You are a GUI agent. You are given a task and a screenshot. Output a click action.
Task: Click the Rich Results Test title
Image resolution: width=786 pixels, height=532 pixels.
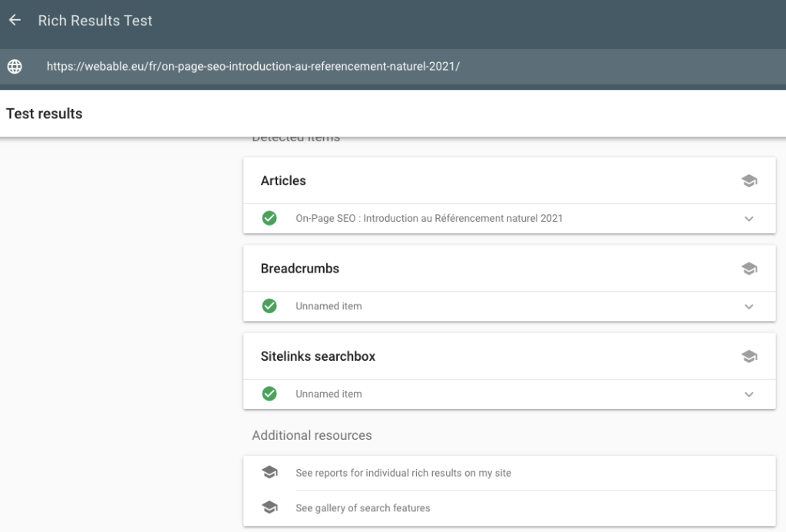click(95, 21)
